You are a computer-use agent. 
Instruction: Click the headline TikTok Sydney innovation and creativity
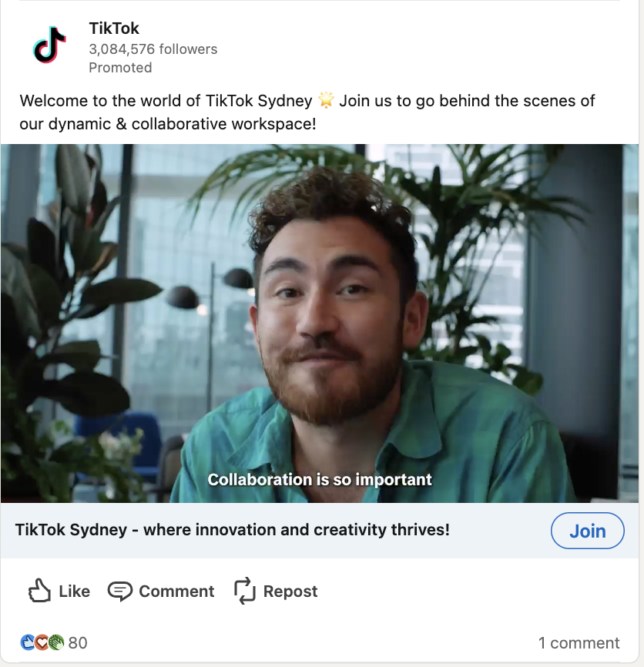pyautogui.click(x=232, y=530)
